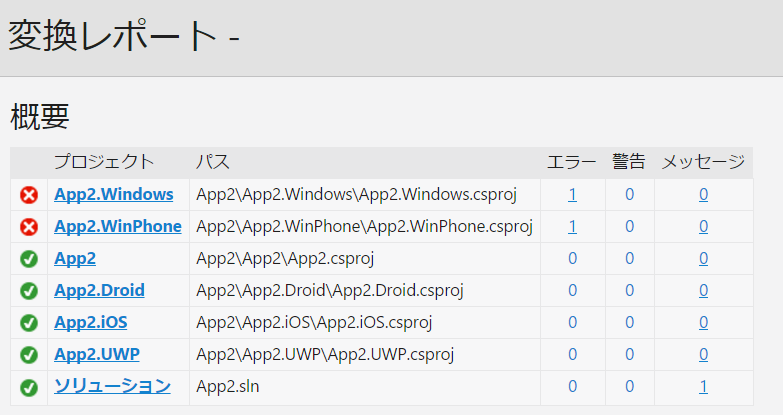Open the message count link for App2.UWP
The height and width of the screenshot is (415, 783).
(x=703, y=354)
